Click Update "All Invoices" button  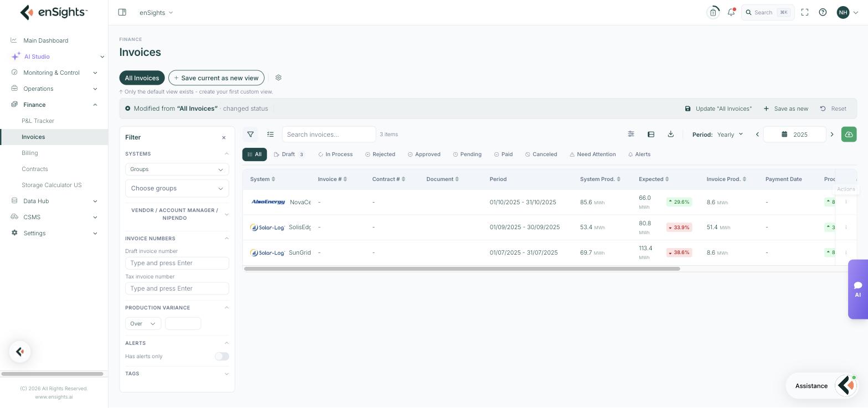tap(719, 109)
